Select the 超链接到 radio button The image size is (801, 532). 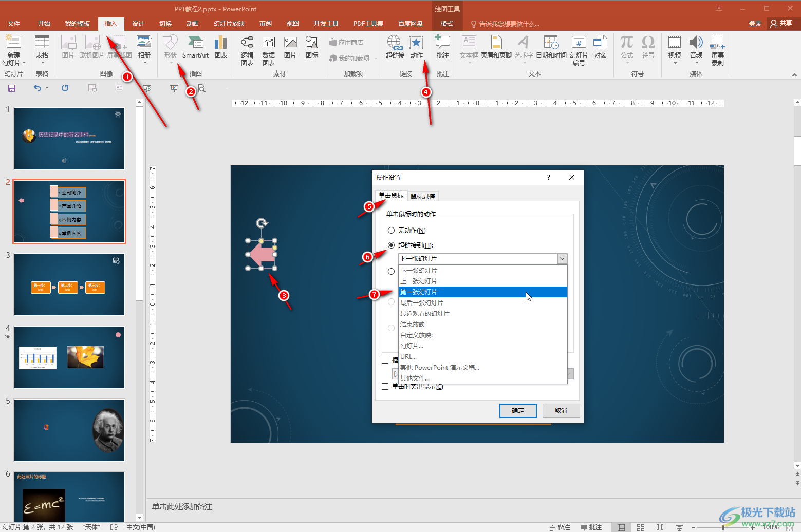tap(392, 245)
